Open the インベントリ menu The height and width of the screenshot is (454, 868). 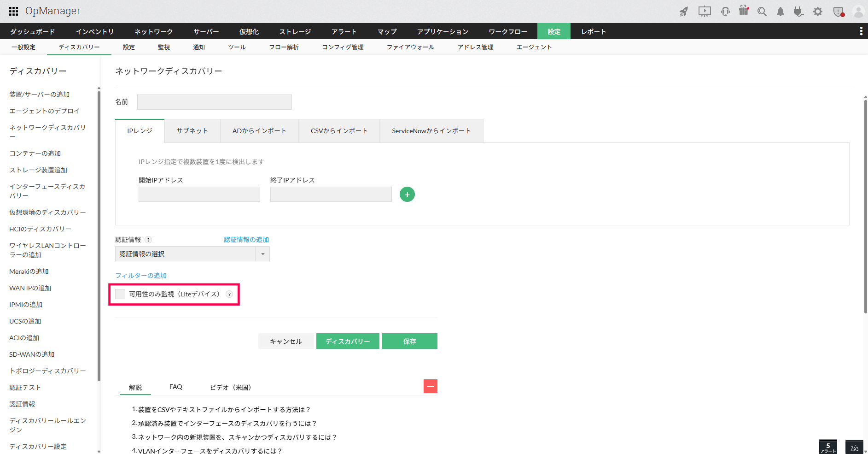pos(95,31)
